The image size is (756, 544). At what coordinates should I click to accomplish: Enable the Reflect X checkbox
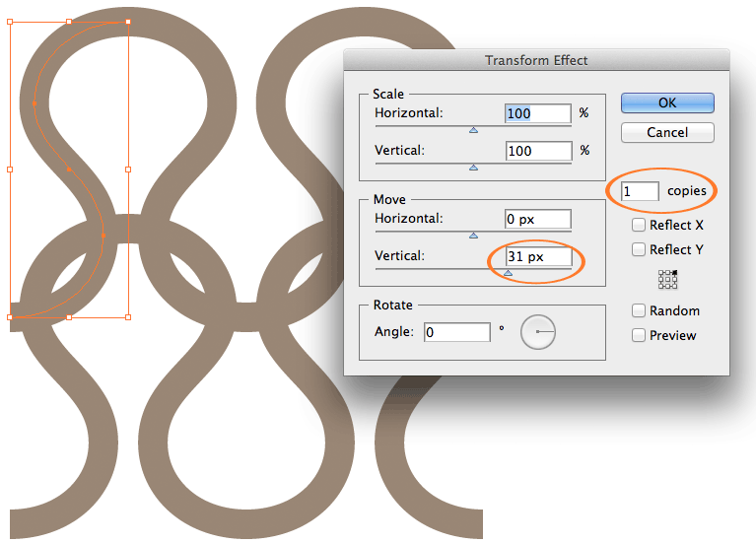point(639,225)
